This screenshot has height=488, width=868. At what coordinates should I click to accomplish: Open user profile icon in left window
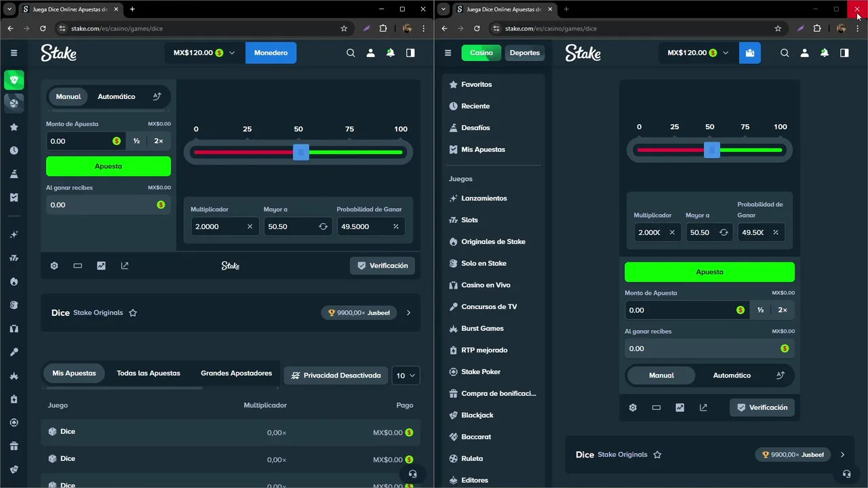point(370,53)
